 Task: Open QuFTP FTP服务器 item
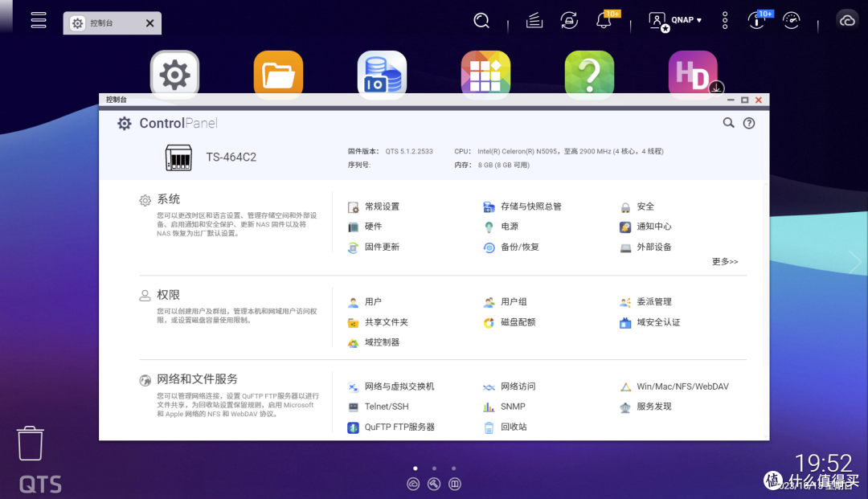pos(391,427)
